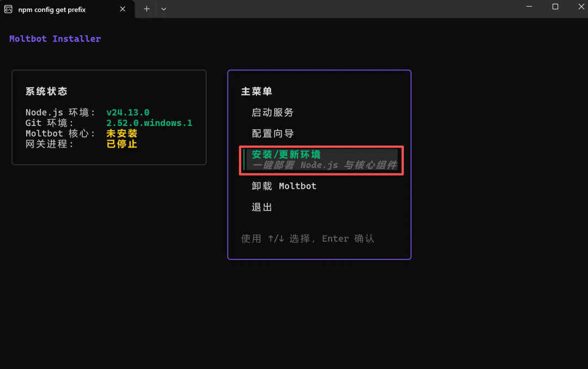Click the 未安装 Moltbot core status
This screenshot has height=369, width=588.
click(x=122, y=134)
